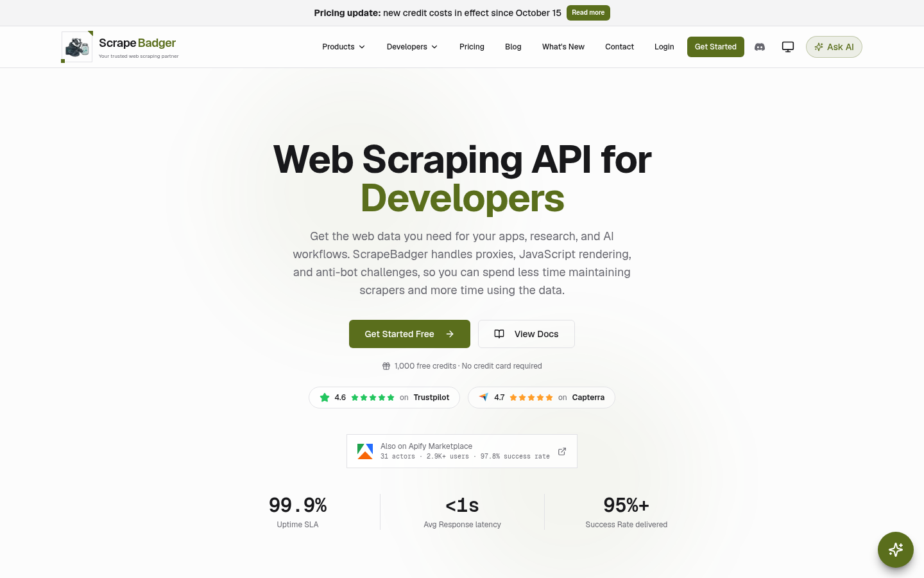Image resolution: width=924 pixels, height=578 pixels.
Task: Click the Also on Apify Marketplace text
Action: click(x=426, y=446)
